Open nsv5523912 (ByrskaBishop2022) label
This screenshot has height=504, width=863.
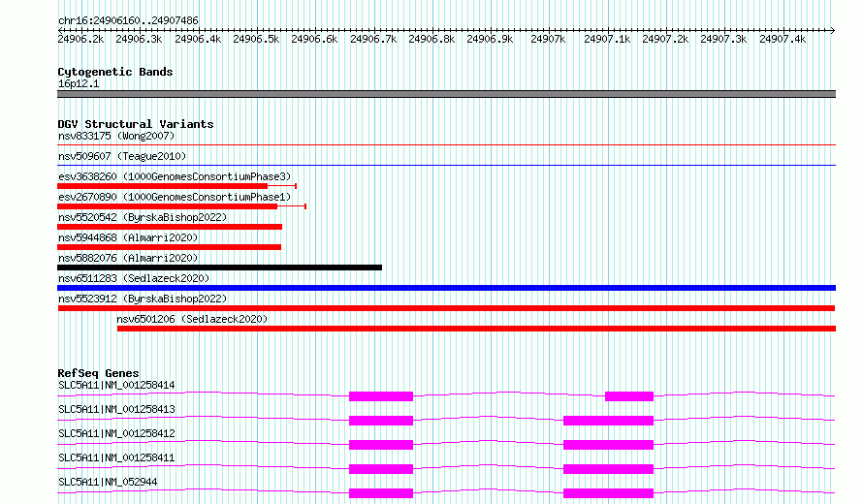(x=143, y=299)
